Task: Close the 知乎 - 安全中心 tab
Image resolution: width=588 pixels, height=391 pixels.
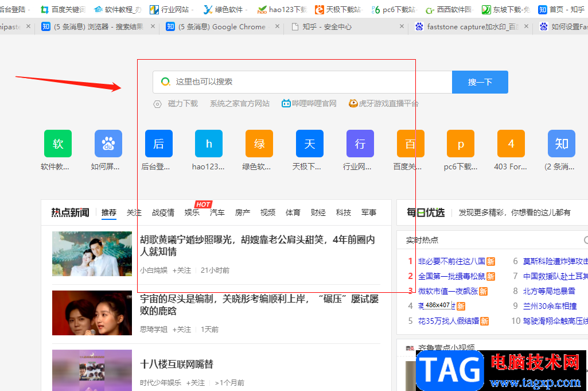Action: (x=402, y=26)
